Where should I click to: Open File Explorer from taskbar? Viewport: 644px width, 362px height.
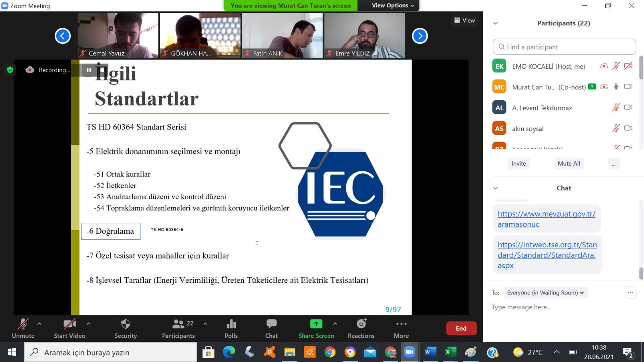tap(289, 352)
